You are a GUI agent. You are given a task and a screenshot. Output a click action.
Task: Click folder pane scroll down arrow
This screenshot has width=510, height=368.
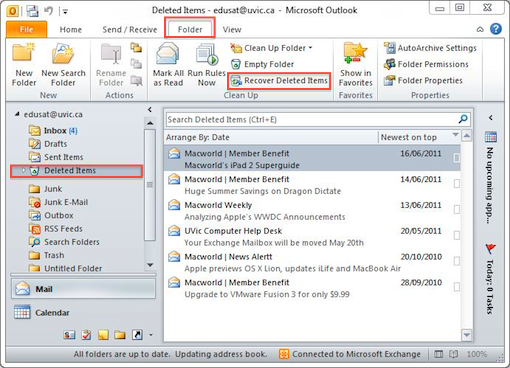coord(150,265)
